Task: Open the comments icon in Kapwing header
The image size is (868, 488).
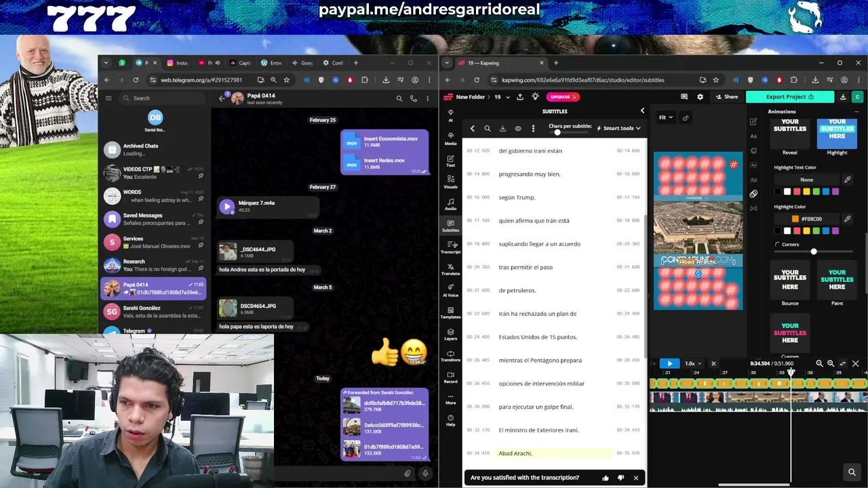Action: point(684,97)
